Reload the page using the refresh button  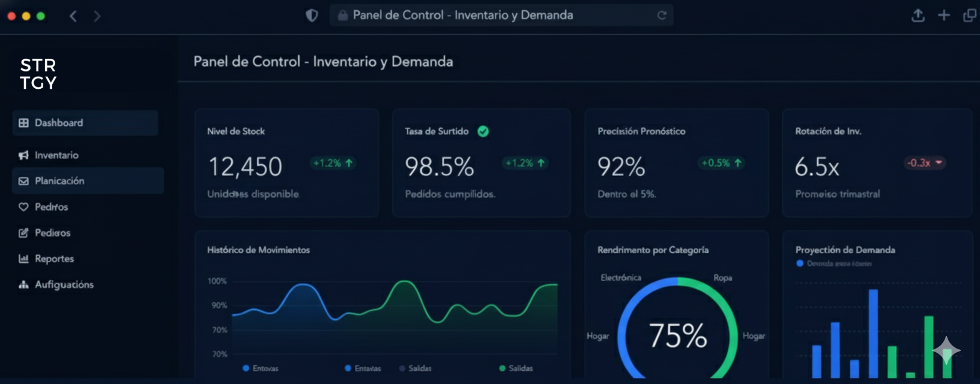662,16
